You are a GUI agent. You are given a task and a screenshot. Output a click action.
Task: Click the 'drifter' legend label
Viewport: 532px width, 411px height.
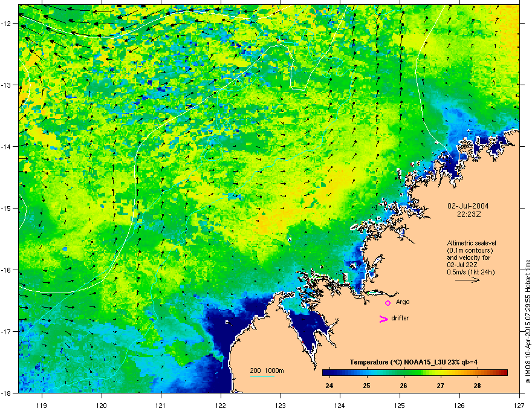(x=400, y=318)
